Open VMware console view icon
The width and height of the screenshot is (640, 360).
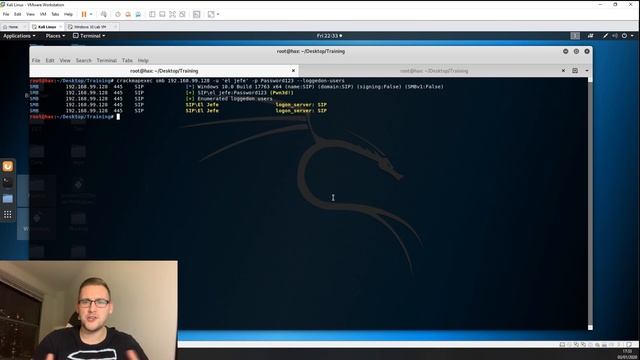click(x=197, y=14)
